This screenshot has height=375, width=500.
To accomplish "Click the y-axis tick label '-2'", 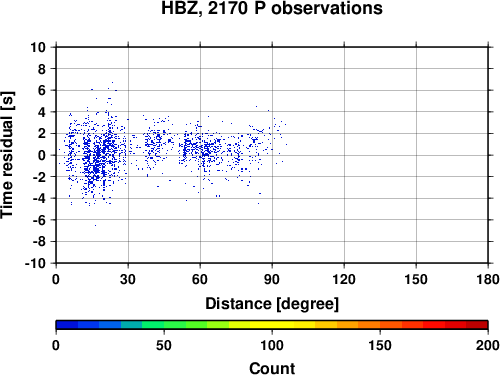I will (x=39, y=177).
